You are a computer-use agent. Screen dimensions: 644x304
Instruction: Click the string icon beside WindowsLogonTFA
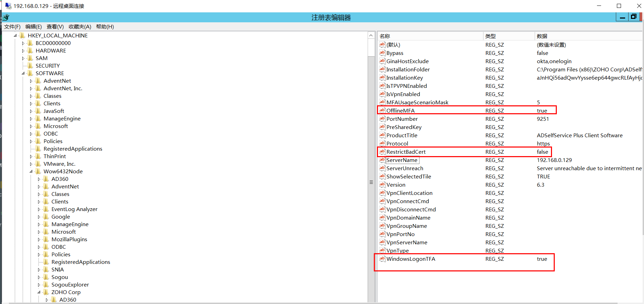tap(382, 259)
